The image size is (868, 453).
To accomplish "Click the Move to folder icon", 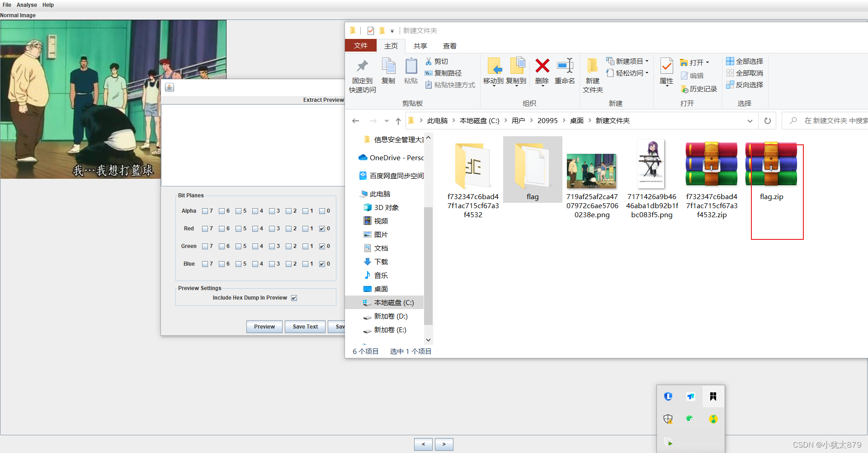I will 494,66.
